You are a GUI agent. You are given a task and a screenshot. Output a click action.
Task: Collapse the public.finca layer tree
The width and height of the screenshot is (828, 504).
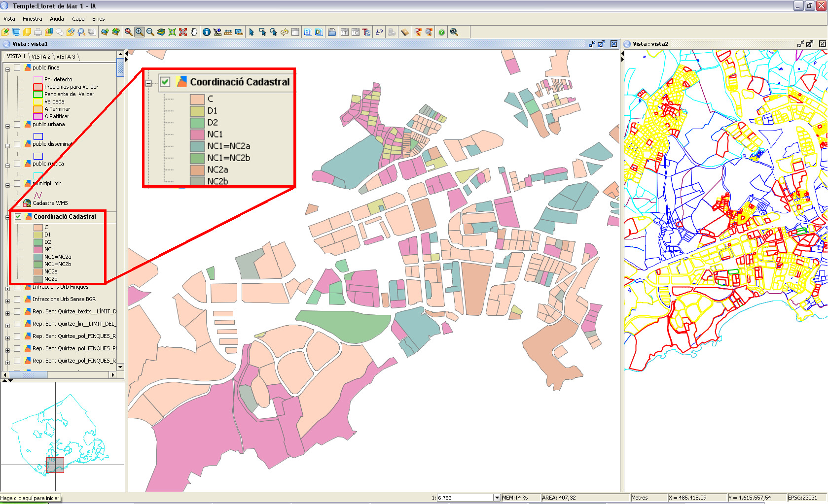pyautogui.click(x=7, y=69)
